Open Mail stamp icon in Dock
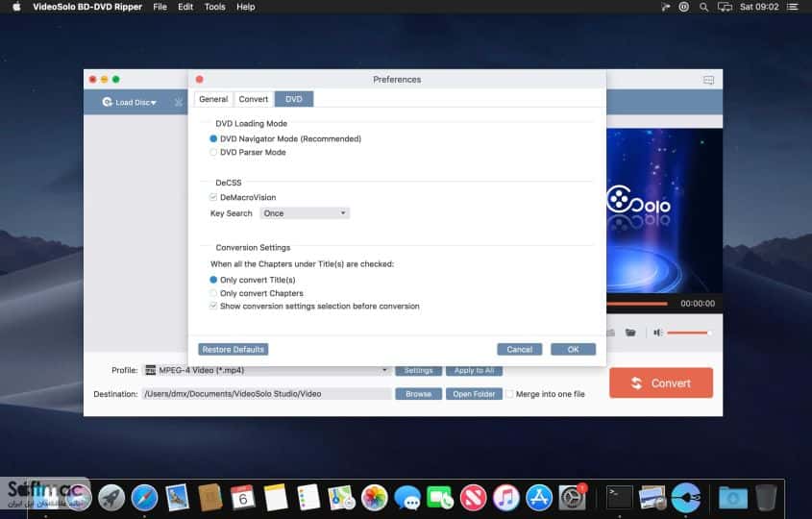Screen dimensions: 812x519 pos(178,498)
